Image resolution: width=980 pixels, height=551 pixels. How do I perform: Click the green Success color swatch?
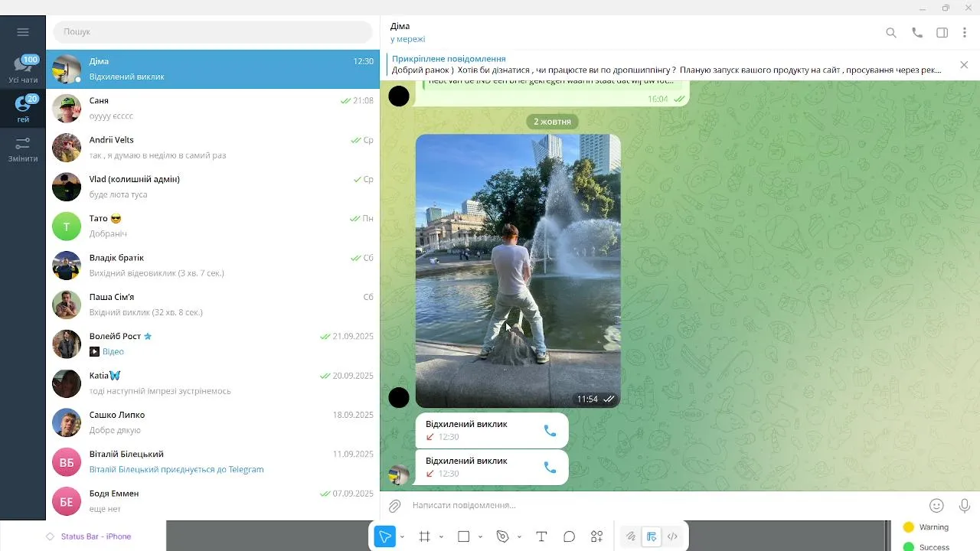click(909, 547)
